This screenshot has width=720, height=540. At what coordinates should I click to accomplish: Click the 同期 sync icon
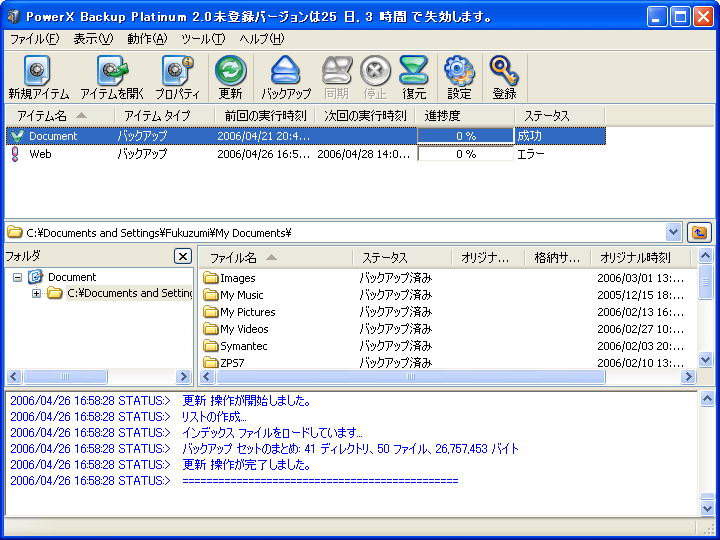(x=337, y=71)
